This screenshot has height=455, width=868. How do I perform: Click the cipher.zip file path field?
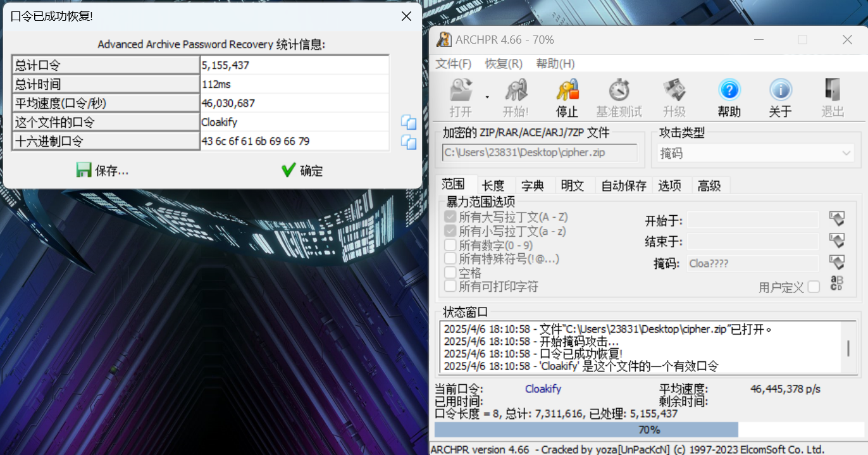540,153
